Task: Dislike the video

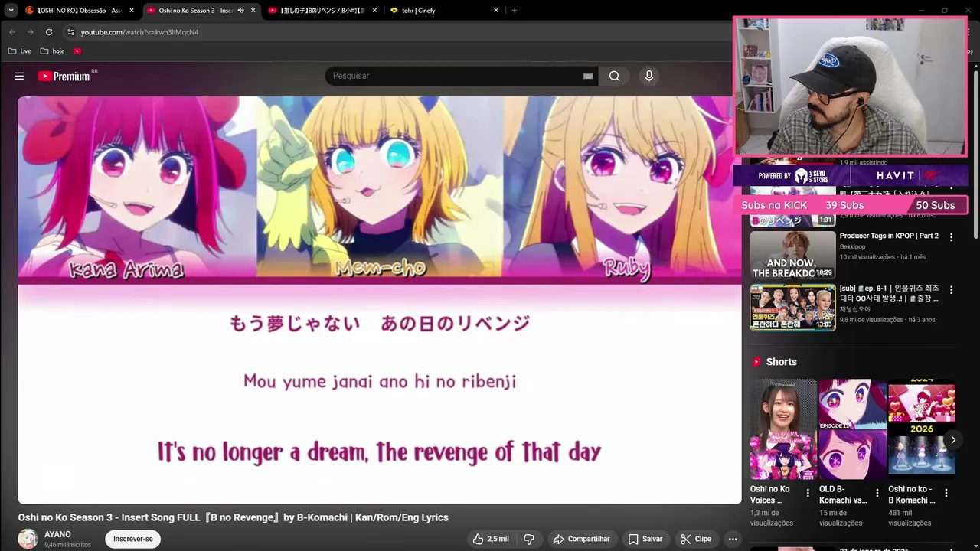Action: (529, 539)
